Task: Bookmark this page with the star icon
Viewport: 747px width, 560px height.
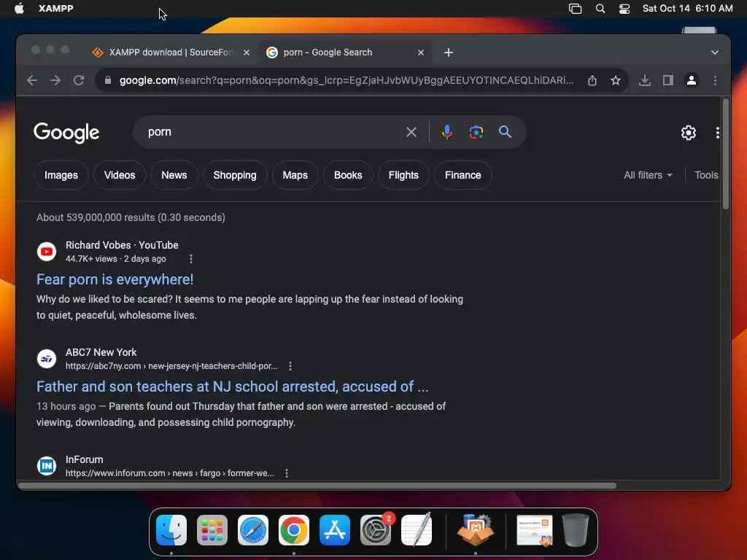Action: pyautogui.click(x=616, y=80)
